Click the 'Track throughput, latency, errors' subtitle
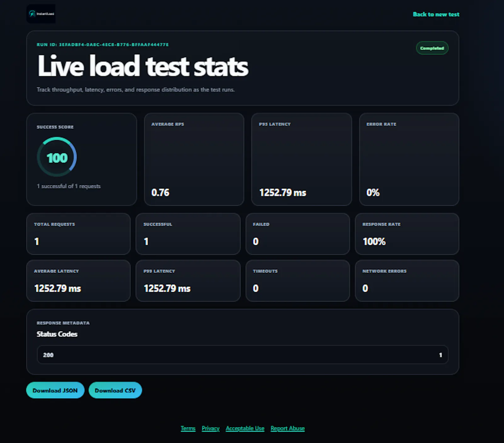The width and height of the screenshot is (504, 443). pyautogui.click(x=135, y=90)
